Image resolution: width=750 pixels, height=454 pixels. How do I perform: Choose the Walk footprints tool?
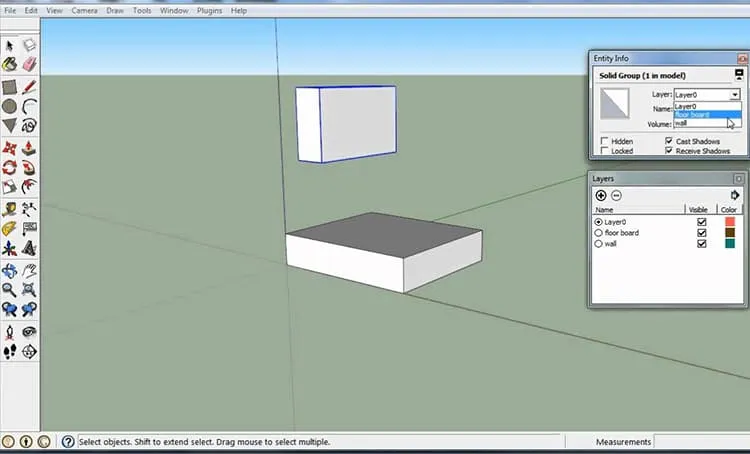tap(10, 352)
